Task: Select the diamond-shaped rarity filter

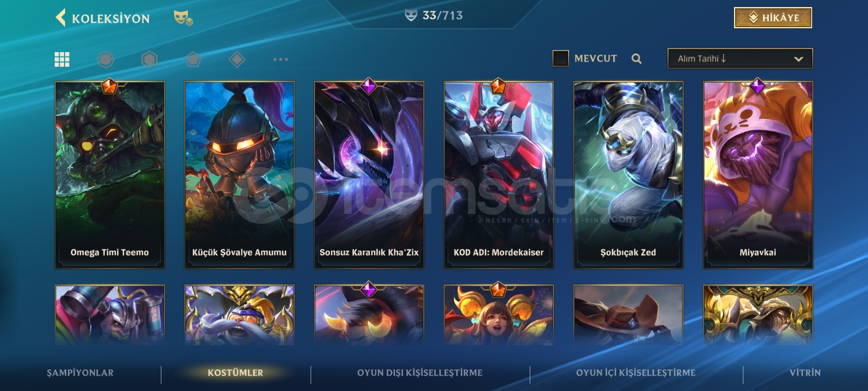Action: click(237, 59)
